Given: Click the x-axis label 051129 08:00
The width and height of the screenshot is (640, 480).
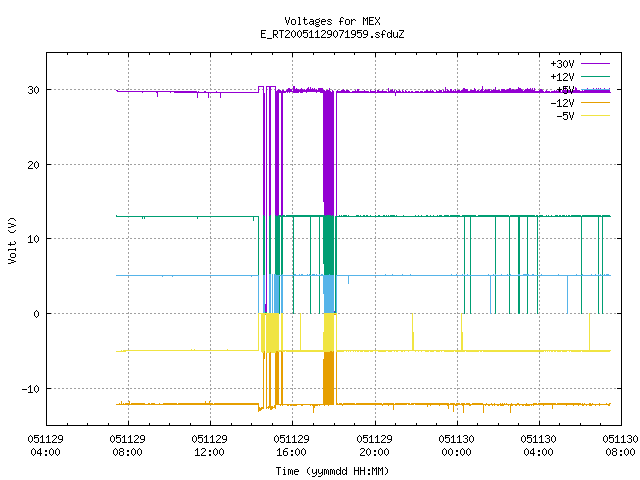Looking at the screenshot, I should 127,445.
